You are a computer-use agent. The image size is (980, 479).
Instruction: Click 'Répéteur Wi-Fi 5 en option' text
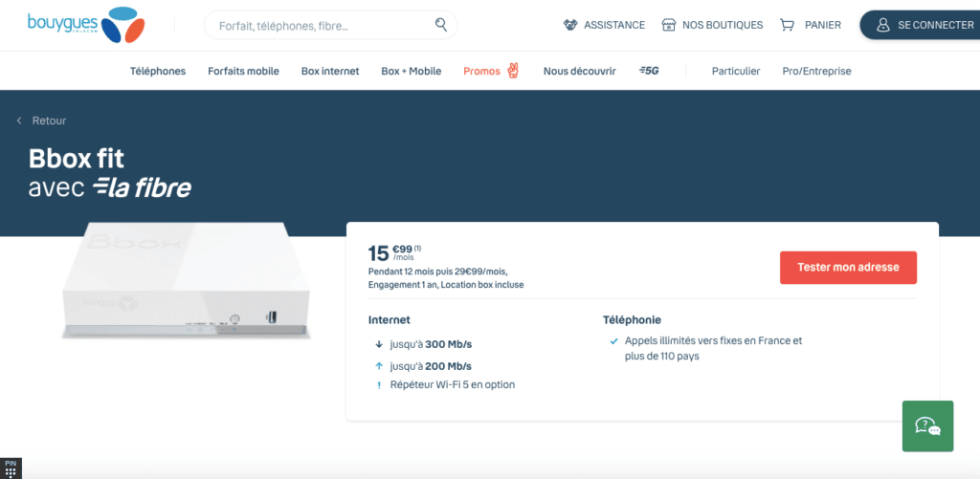tap(453, 384)
